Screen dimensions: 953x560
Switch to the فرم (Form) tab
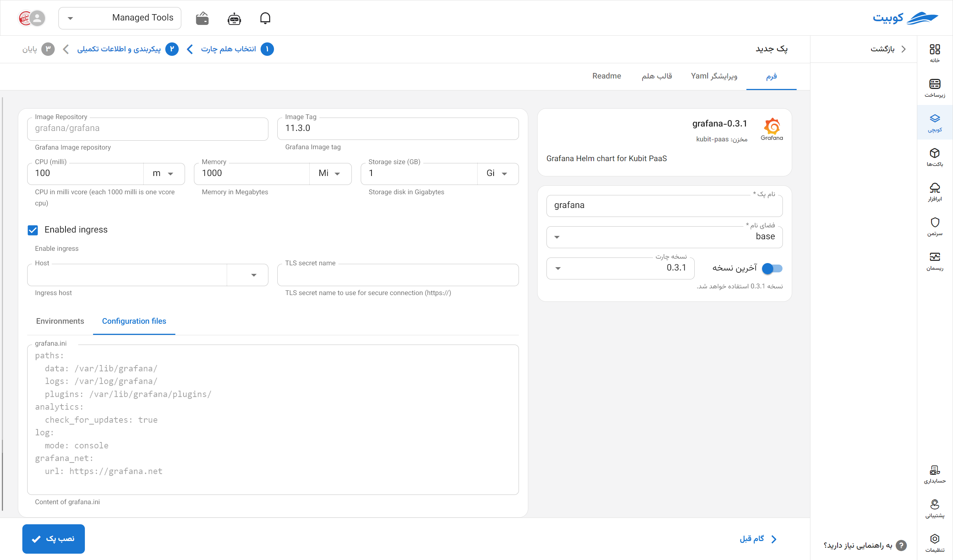pos(771,76)
